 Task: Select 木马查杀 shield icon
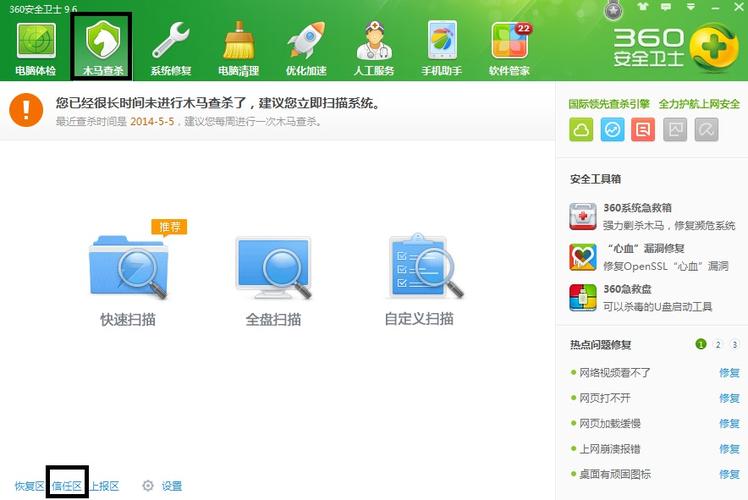click(103, 40)
